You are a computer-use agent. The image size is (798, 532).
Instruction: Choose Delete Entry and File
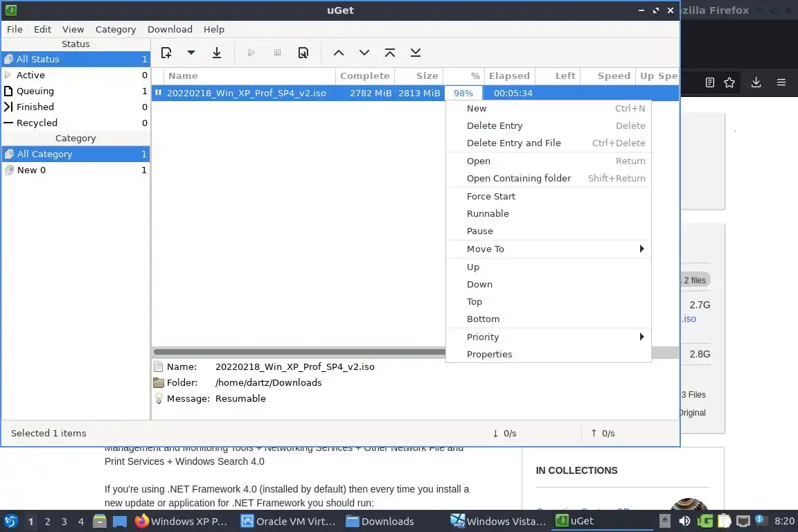click(549, 143)
